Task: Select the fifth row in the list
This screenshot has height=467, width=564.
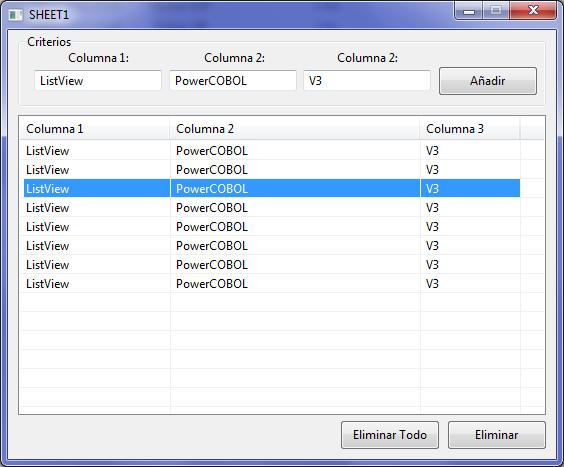Action: [x=272, y=227]
